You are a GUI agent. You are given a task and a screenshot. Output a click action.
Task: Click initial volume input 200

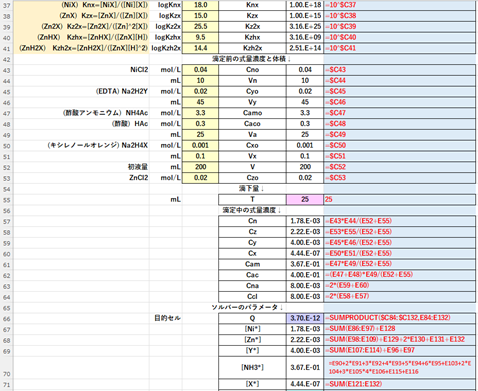click(200, 167)
